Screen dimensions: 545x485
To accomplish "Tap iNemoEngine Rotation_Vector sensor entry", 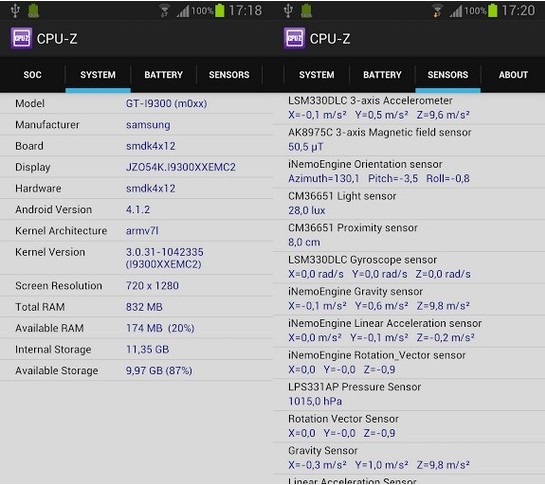I will point(409,363).
